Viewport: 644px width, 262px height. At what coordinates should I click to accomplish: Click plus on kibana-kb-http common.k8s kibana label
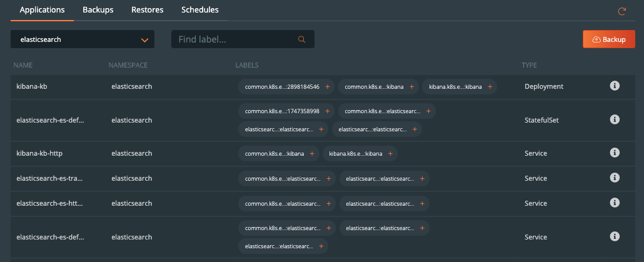[x=311, y=153]
